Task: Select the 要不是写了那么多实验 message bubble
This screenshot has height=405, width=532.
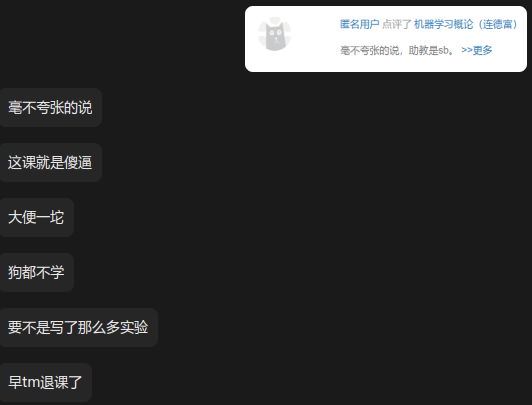Action: pos(79,327)
